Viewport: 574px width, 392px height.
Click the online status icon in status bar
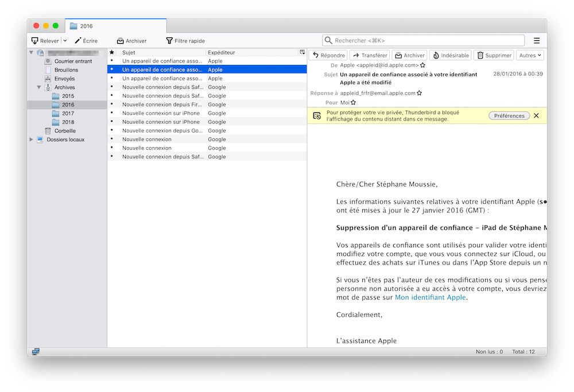(x=36, y=352)
